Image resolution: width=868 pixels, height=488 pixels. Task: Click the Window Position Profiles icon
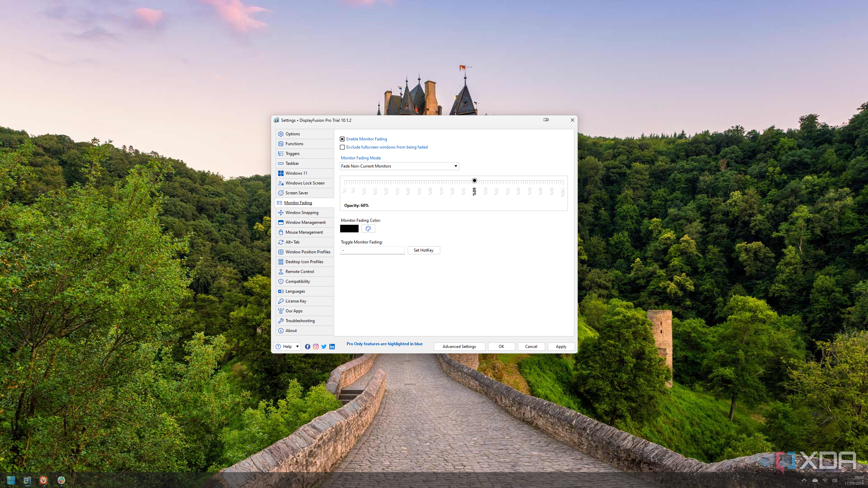tap(281, 252)
